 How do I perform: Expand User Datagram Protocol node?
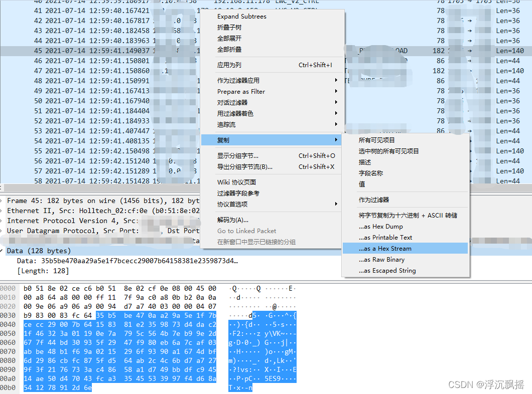point(2,231)
